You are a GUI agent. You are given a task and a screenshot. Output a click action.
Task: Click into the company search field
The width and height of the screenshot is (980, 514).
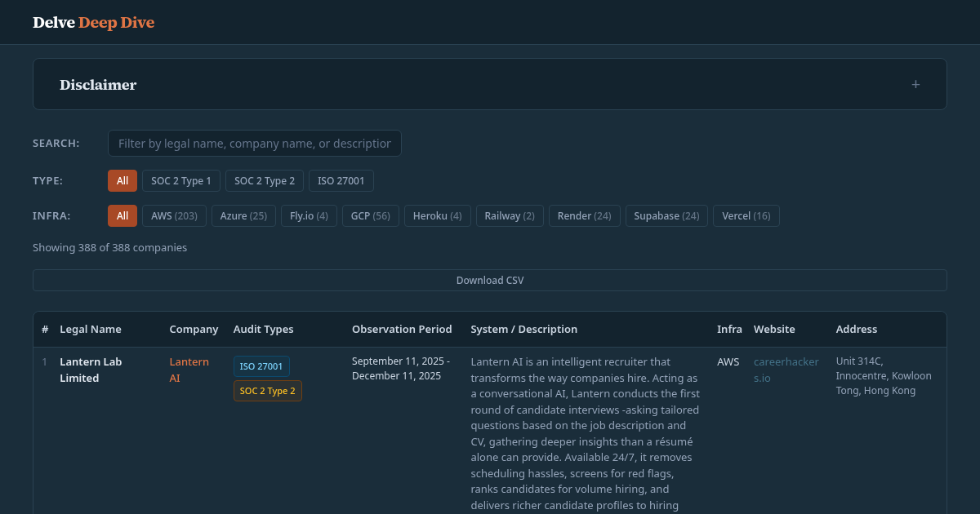pyautogui.click(x=254, y=143)
